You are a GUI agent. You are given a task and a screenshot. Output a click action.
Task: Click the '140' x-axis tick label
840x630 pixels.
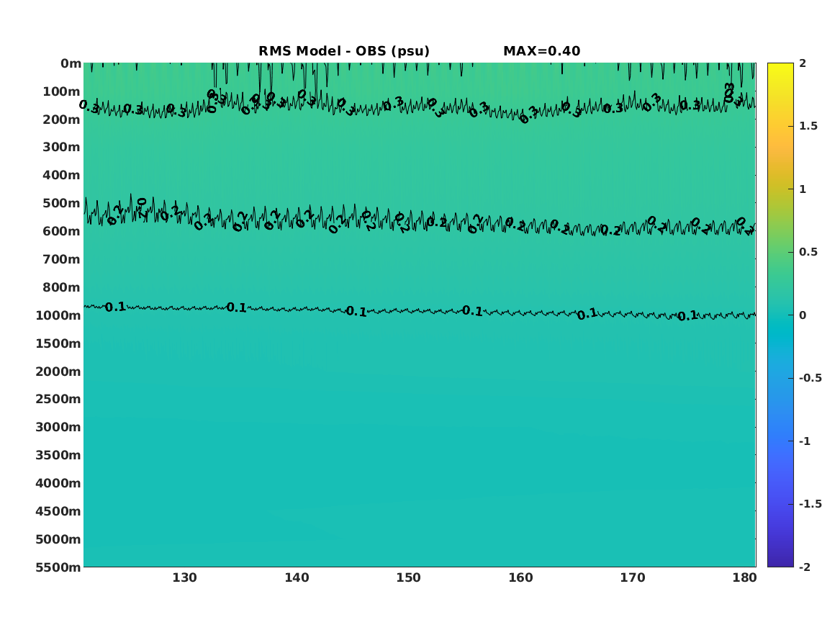pos(297,578)
